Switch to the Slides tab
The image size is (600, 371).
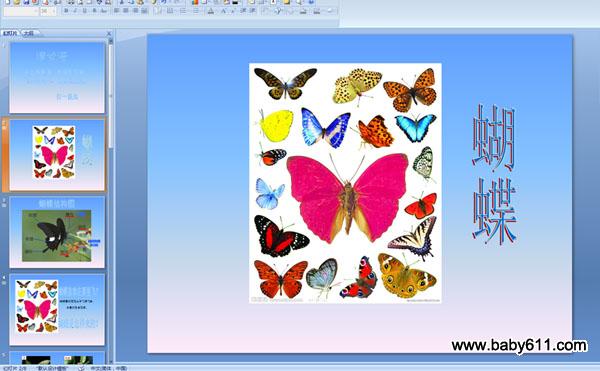pyautogui.click(x=10, y=33)
